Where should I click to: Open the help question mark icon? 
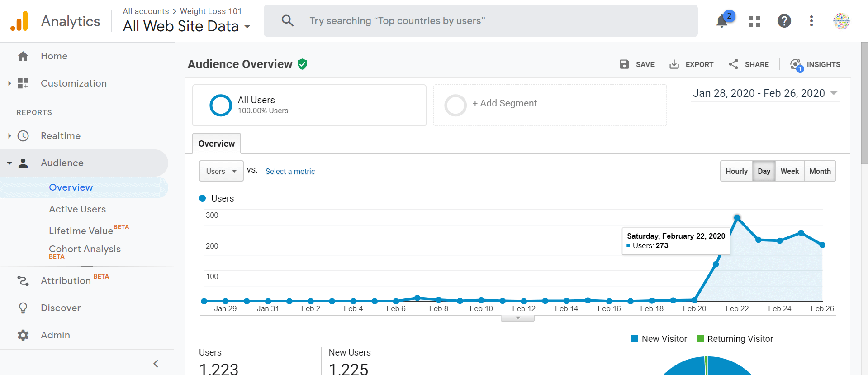coord(784,21)
